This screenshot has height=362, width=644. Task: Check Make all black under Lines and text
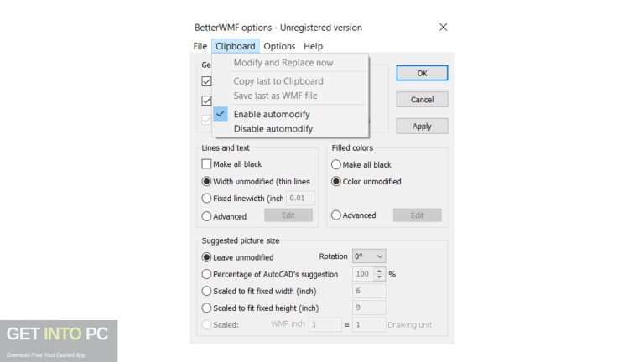[207, 165]
